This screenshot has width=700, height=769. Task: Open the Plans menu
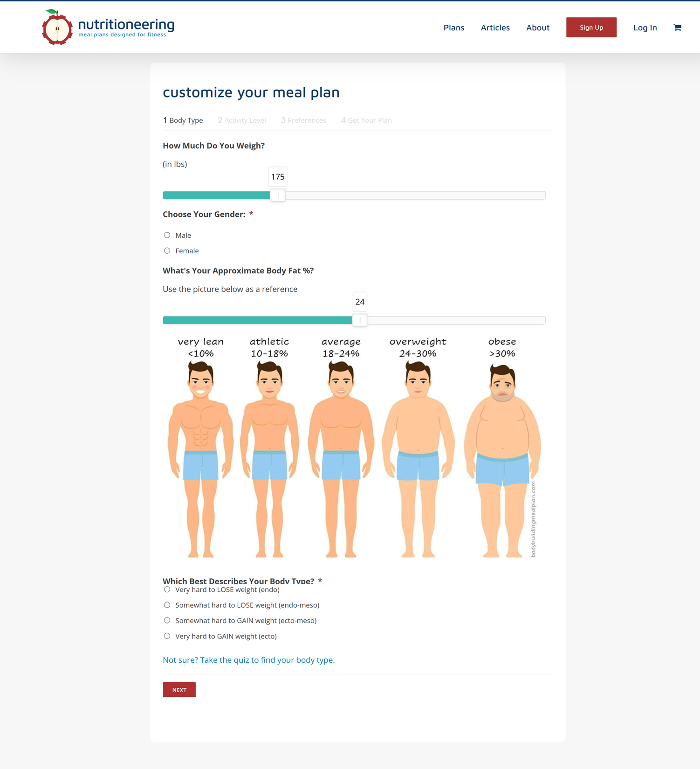point(453,28)
